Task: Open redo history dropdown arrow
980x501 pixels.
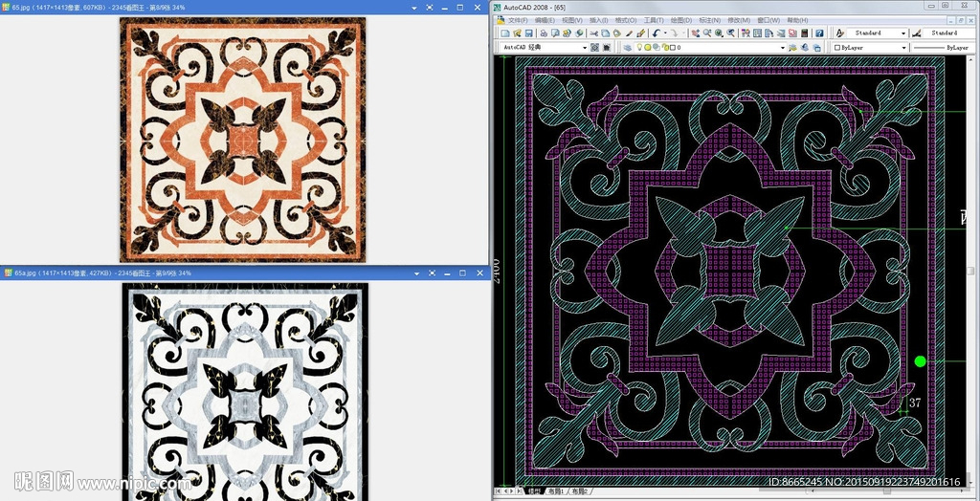Action: 683,33
